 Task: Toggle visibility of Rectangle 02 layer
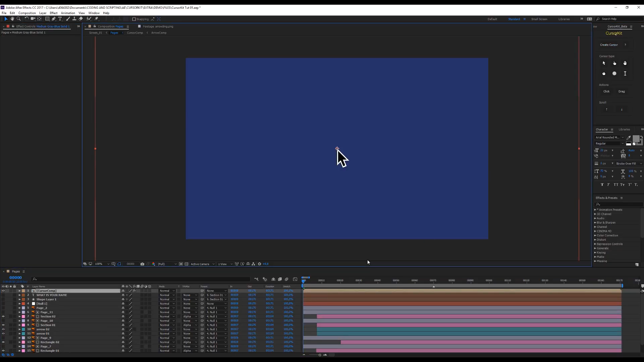(x=3, y=342)
